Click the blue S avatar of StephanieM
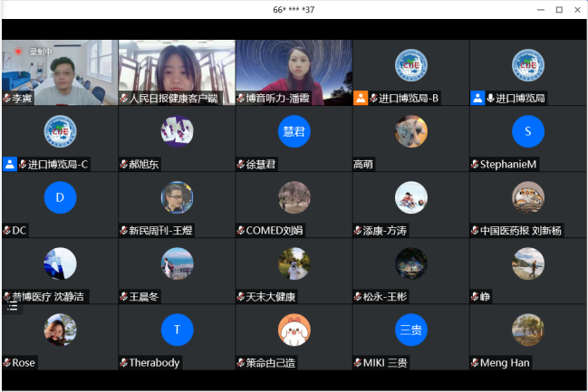Screen dimensions: 588x392 click(x=527, y=131)
